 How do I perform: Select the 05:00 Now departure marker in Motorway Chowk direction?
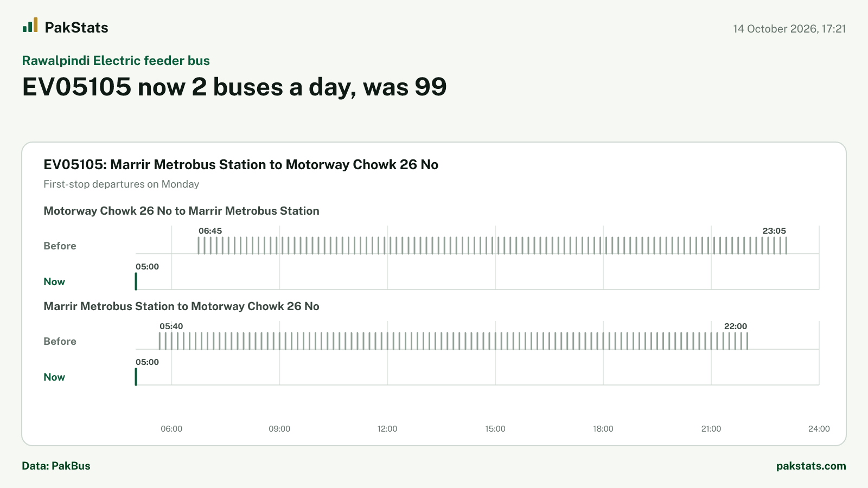pos(136,281)
